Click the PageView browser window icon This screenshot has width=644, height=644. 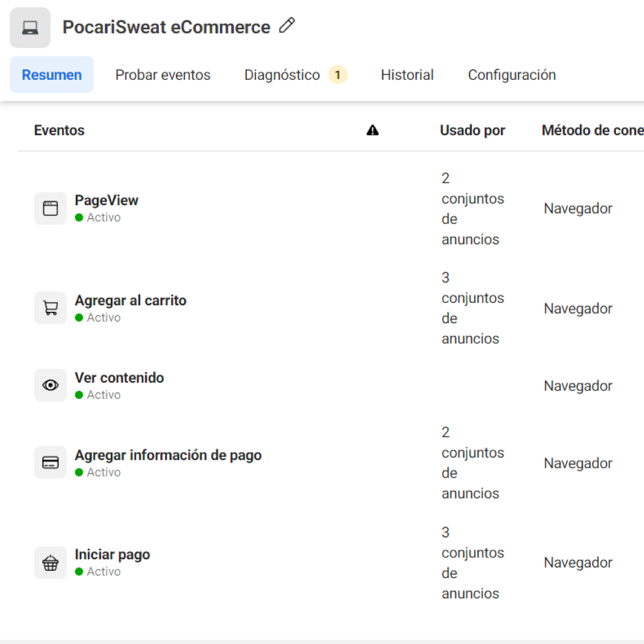(51, 208)
